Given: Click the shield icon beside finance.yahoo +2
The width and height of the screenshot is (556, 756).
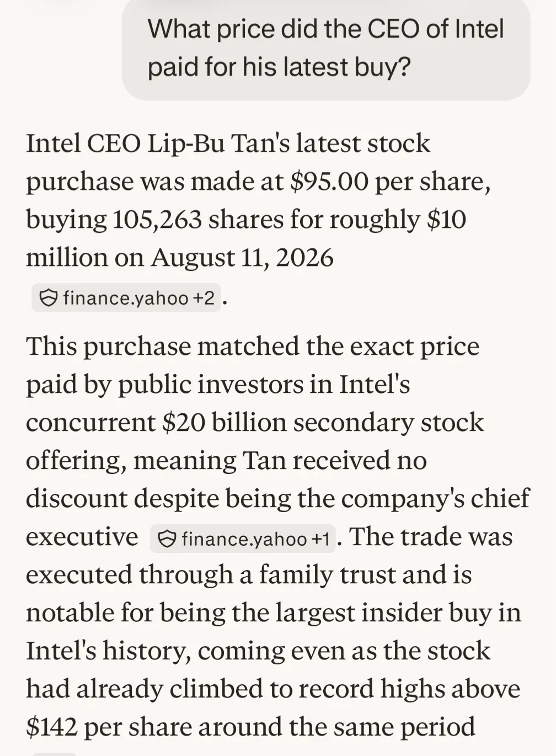Looking at the screenshot, I should 49,298.
